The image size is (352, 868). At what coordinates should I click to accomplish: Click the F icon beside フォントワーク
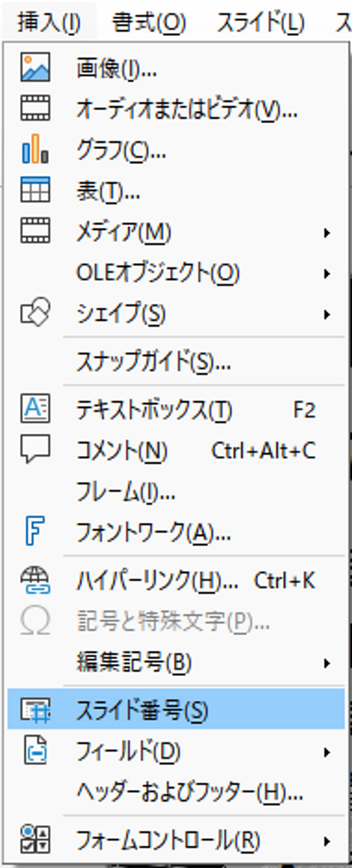[x=35, y=532]
